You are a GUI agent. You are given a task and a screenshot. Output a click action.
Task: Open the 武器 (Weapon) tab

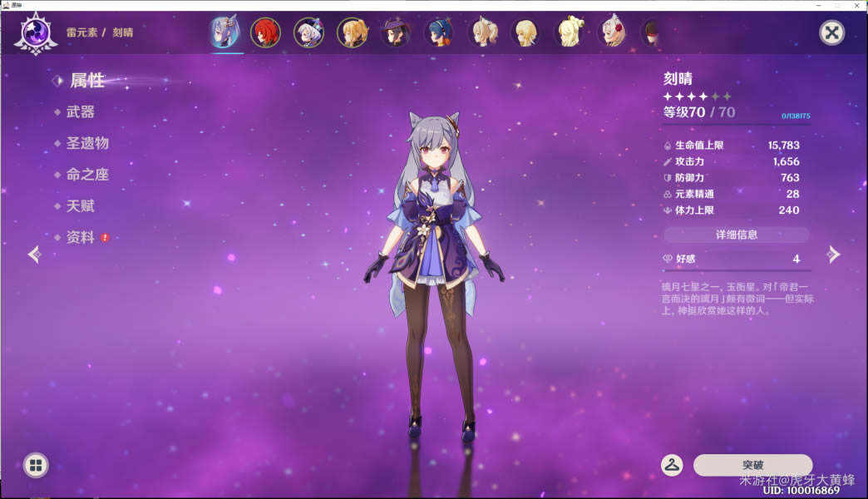81,112
